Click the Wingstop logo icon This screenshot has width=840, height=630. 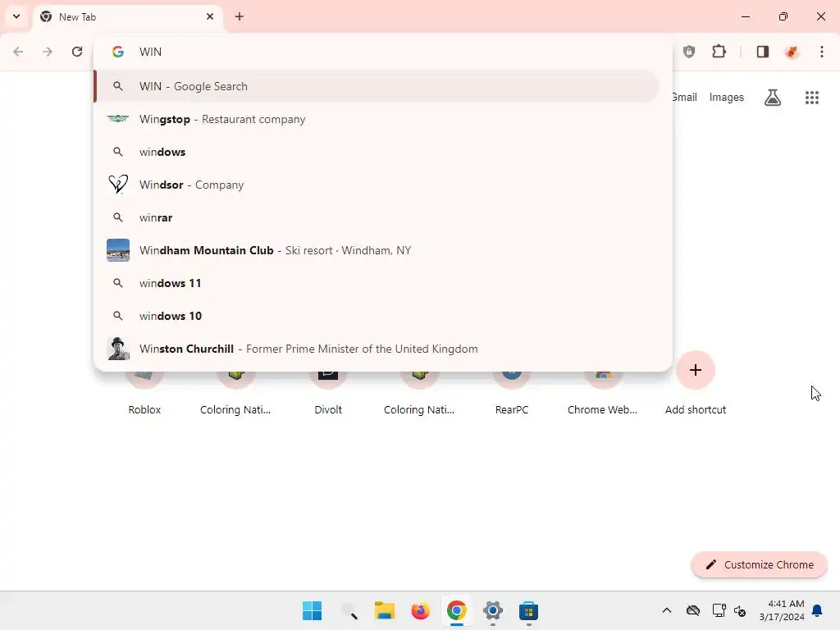(x=118, y=118)
